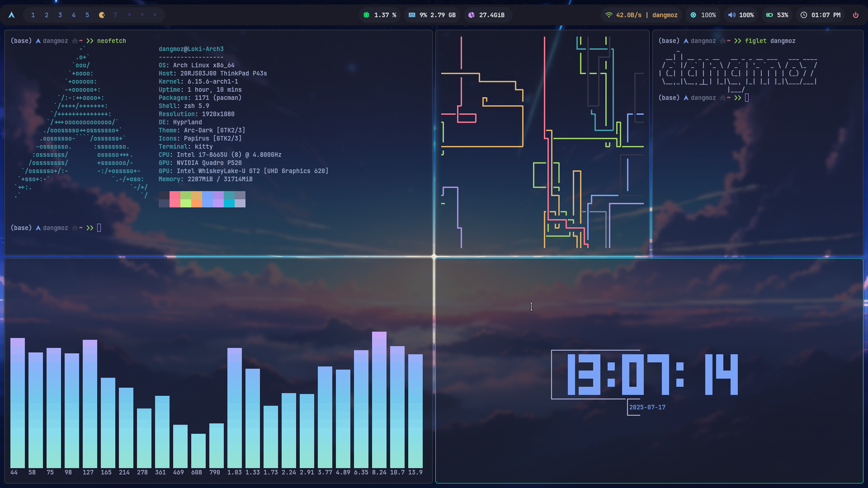Focus the neofetch terminal prompt cursor
868x488 pixels.
coord(99,228)
